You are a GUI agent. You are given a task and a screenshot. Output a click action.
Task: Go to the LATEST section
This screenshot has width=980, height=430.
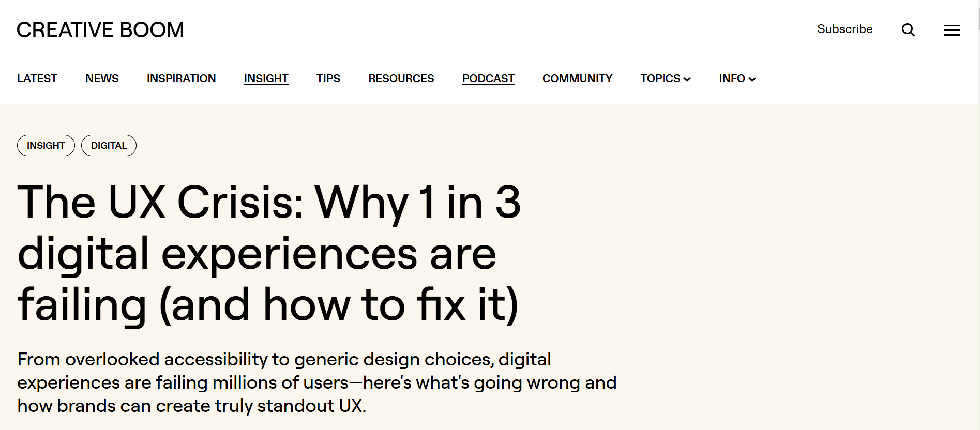[x=37, y=79]
